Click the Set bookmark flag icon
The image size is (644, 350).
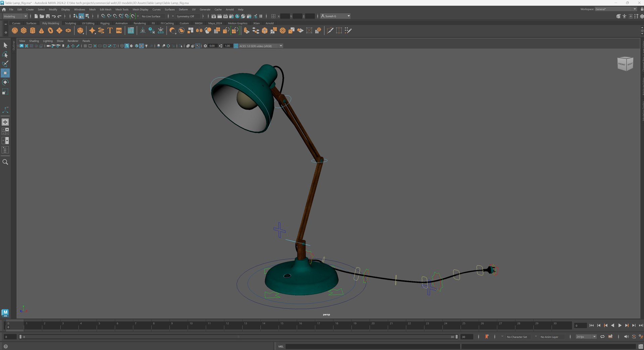tap(487, 337)
